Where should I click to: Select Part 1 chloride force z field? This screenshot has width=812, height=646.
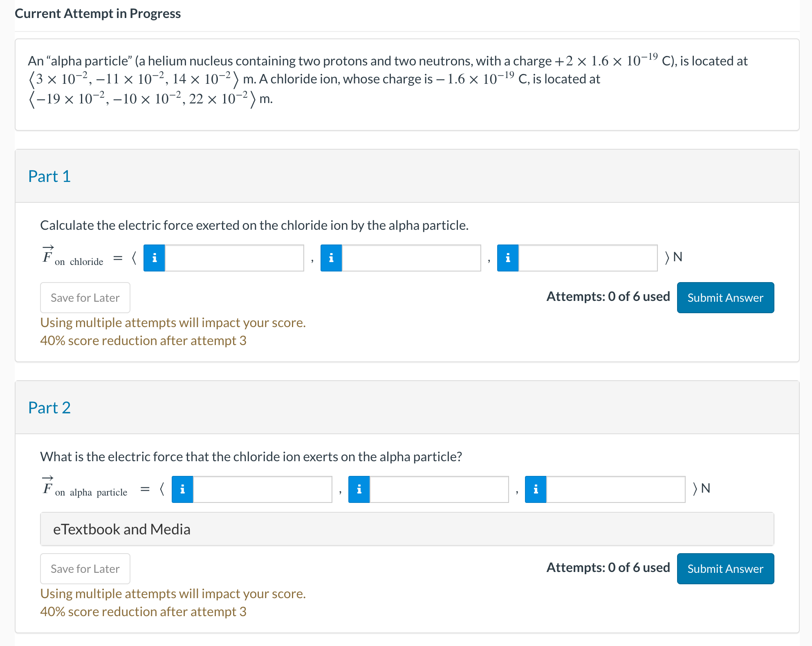pyautogui.click(x=588, y=258)
